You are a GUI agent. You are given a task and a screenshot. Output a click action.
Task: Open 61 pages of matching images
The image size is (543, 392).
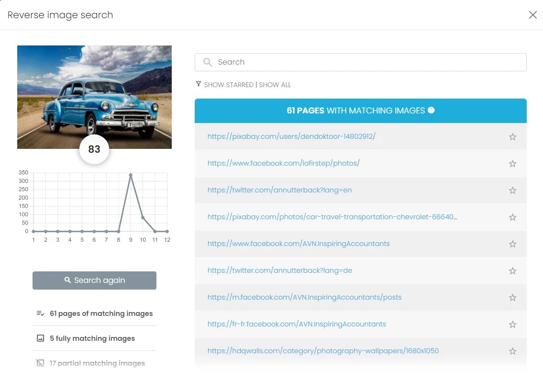pos(101,314)
